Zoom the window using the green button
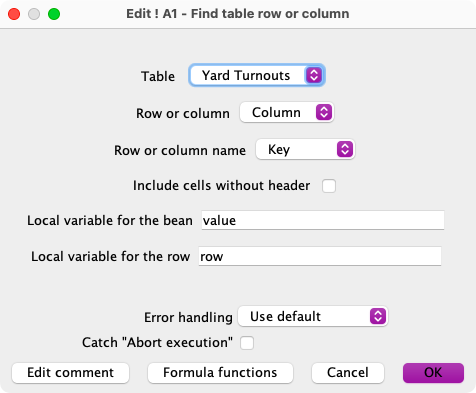The width and height of the screenshot is (476, 393). [54, 14]
